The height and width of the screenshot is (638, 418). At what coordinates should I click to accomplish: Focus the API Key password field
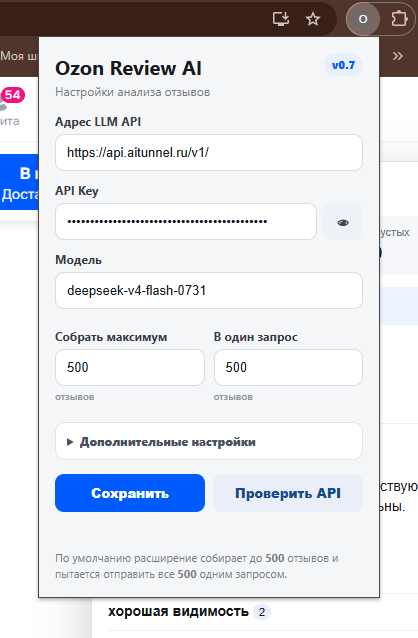186,222
